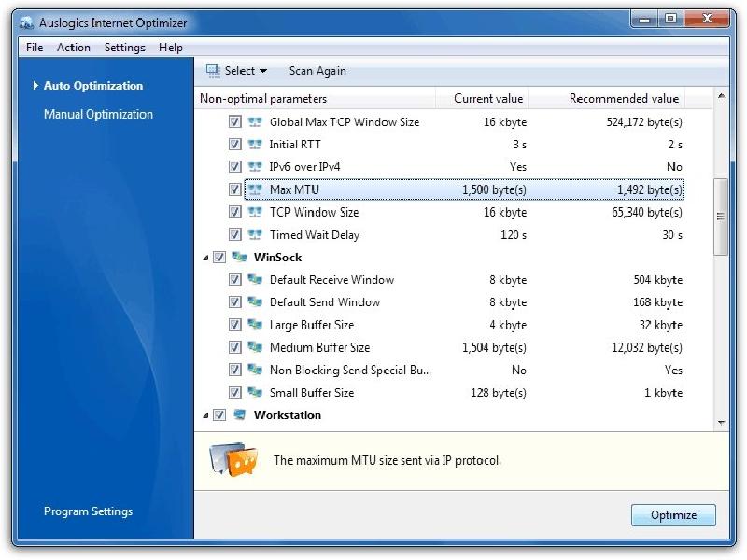
Task: Click the Optimize button
Action: (x=673, y=515)
